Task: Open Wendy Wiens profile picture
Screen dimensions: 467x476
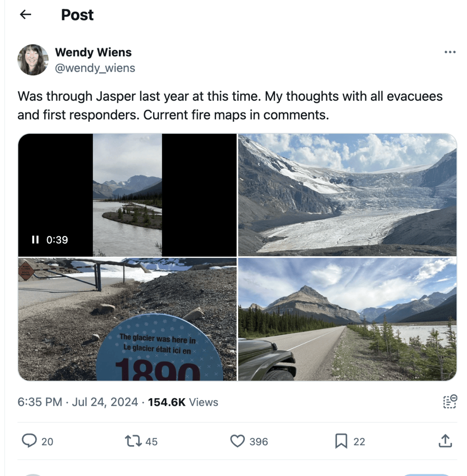Action: [33, 60]
